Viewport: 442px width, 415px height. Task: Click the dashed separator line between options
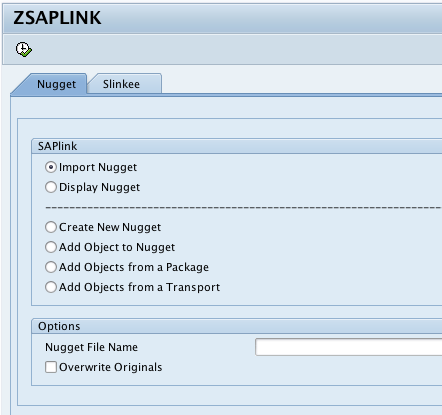tap(244, 207)
